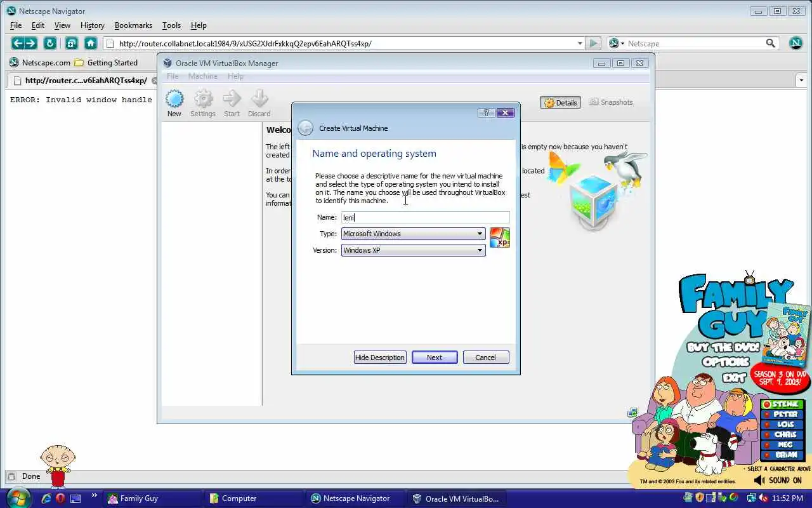Open Netscape File menu
The width and height of the screenshot is (812, 508).
coord(16,25)
